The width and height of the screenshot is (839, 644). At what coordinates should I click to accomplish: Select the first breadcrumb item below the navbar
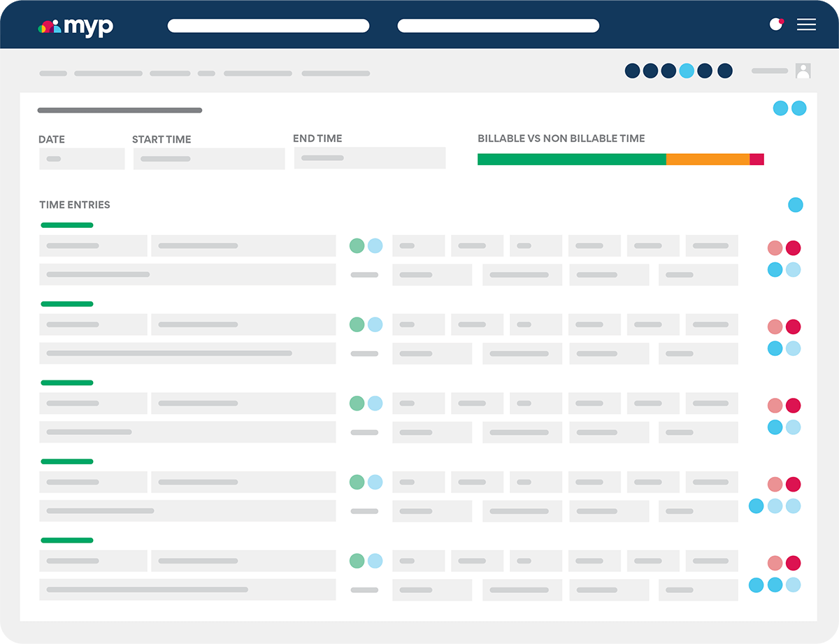click(x=53, y=73)
